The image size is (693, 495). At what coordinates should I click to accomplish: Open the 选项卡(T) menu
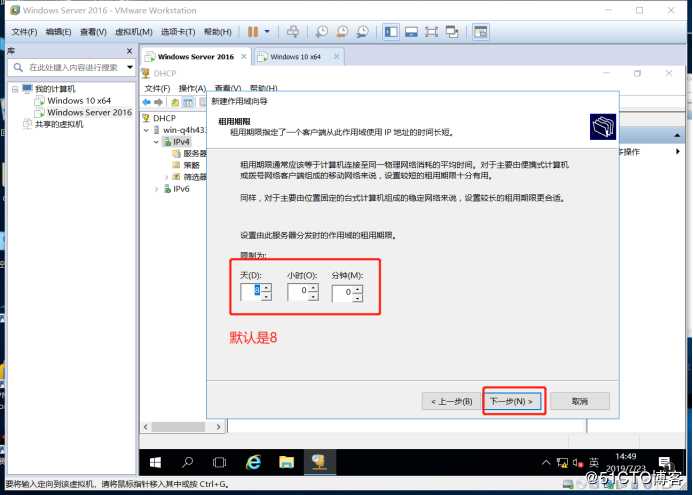coord(178,32)
